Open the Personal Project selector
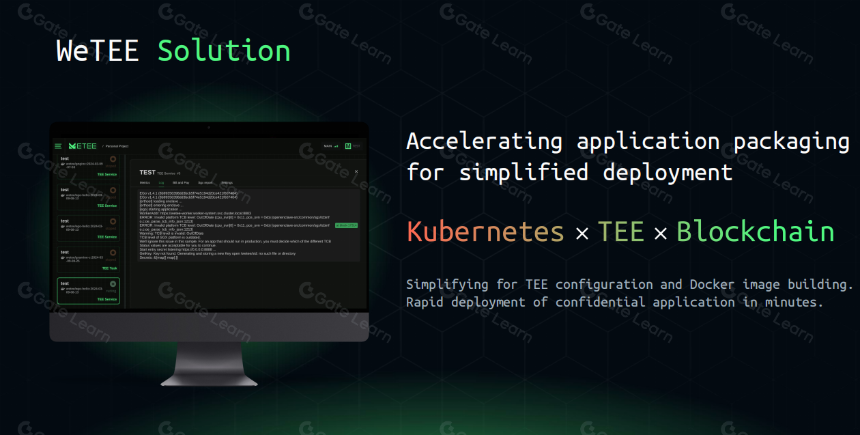The width and height of the screenshot is (860, 435). pyautogui.click(x=115, y=146)
